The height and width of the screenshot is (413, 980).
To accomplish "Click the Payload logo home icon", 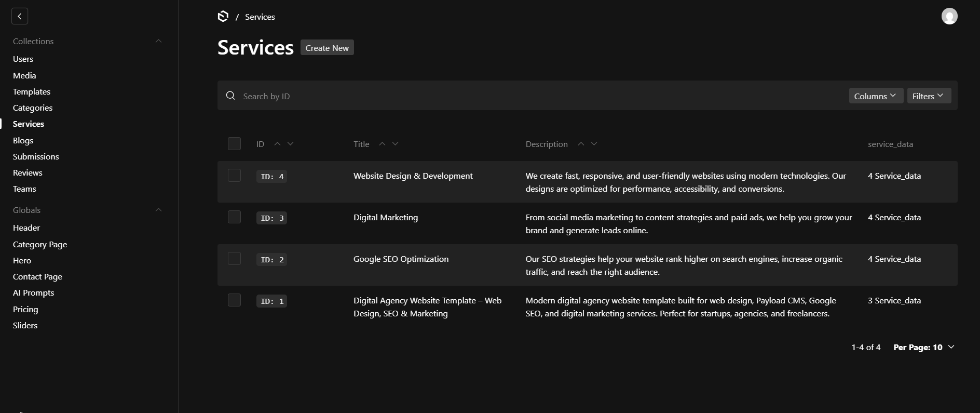I will tap(223, 17).
